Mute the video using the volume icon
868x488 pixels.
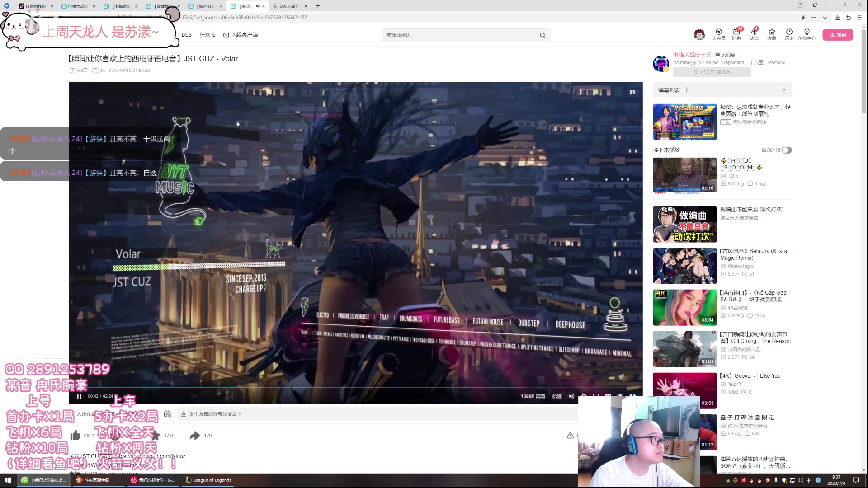[x=571, y=396]
